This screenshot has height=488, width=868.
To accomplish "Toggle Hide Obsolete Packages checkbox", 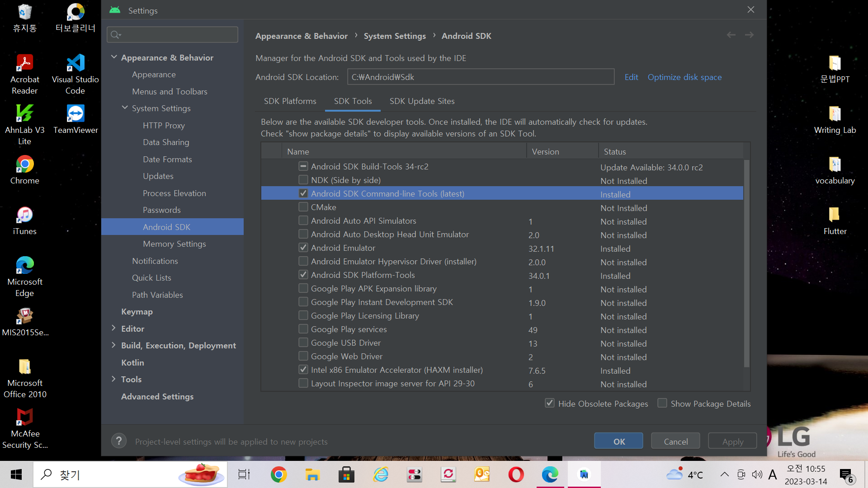I will pyautogui.click(x=550, y=403).
